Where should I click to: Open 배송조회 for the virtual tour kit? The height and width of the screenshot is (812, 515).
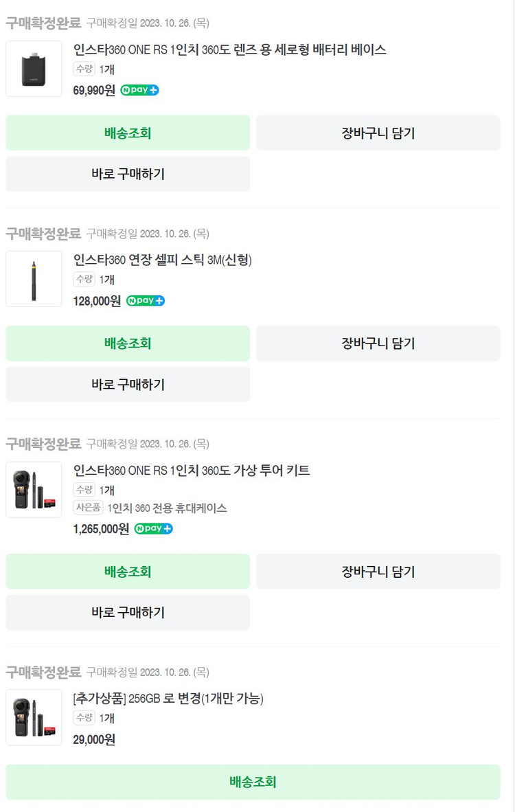[128, 571]
